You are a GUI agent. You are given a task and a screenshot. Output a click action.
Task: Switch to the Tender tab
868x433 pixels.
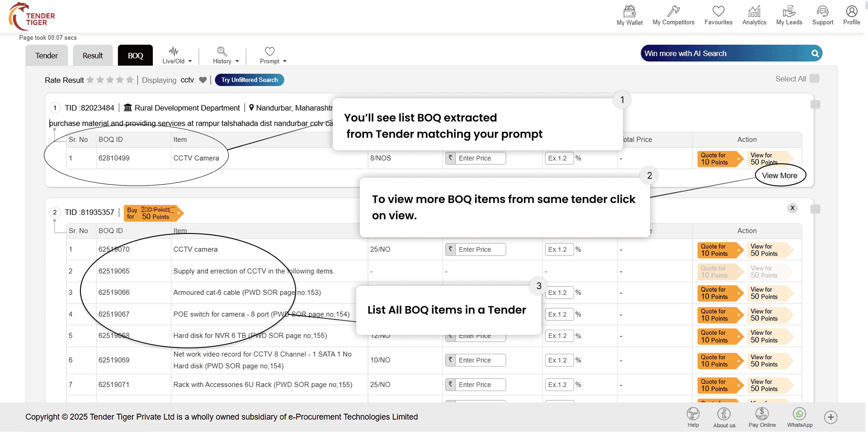[47, 56]
